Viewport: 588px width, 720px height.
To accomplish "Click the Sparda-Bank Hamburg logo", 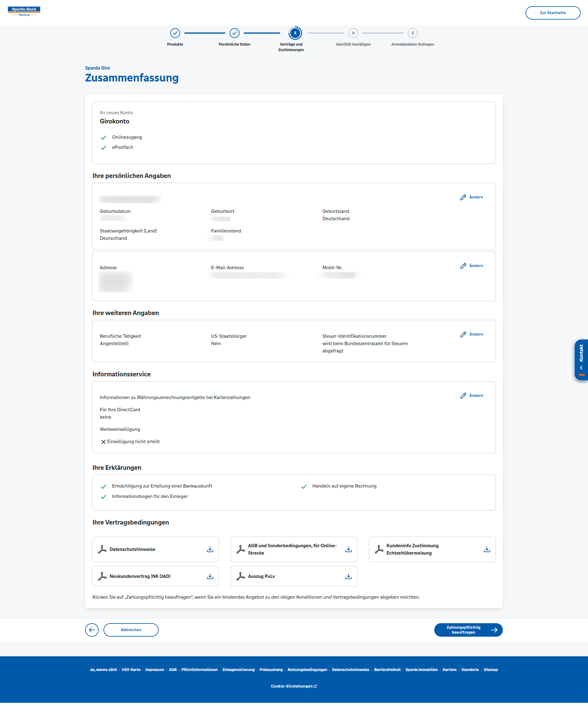I will coord(24,11).
